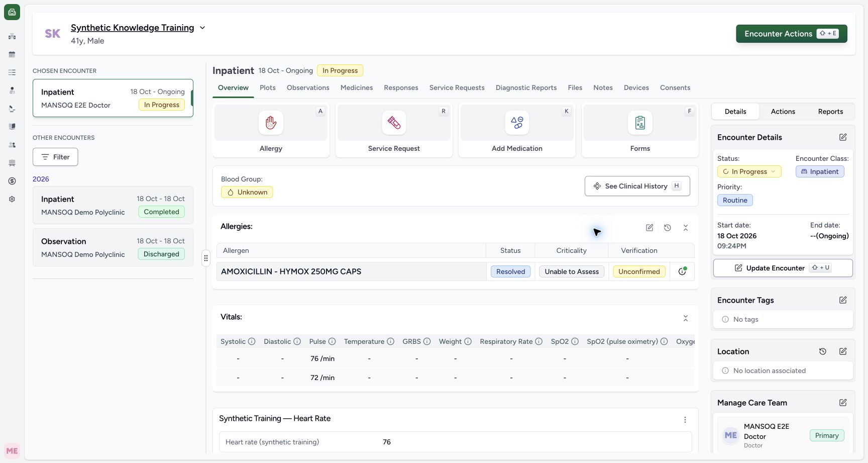
Task: Click the Unknown blood group badge
Action: coord(247,192)
